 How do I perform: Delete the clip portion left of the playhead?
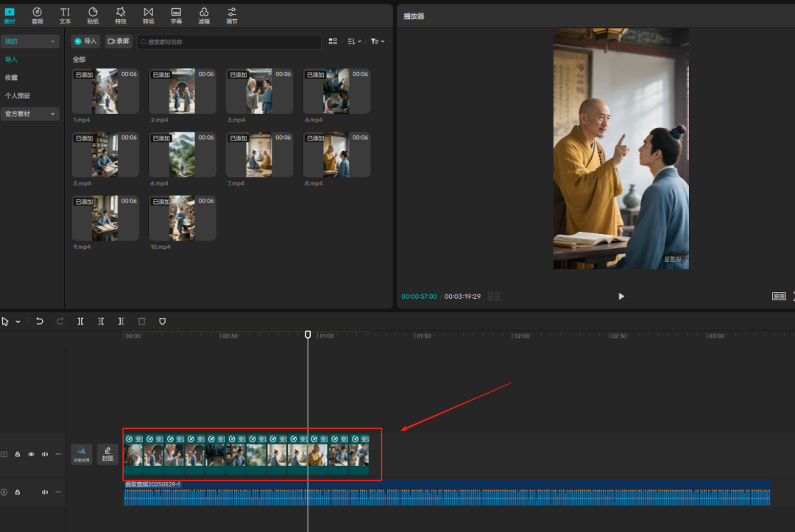(x=101, y=322)
